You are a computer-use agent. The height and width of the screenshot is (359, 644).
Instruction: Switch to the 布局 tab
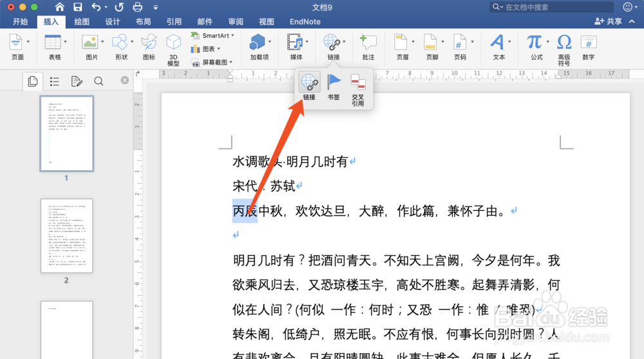144,22
